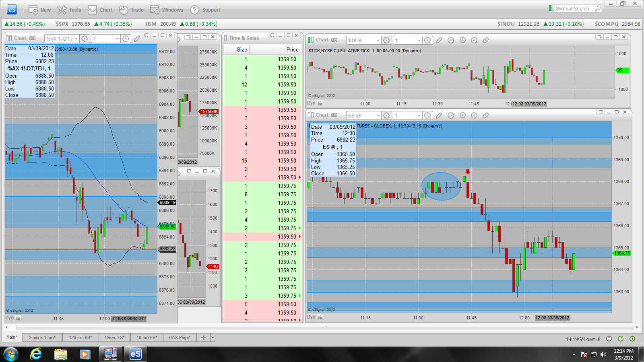Open the New menu in top toolbar

[39, 10]
